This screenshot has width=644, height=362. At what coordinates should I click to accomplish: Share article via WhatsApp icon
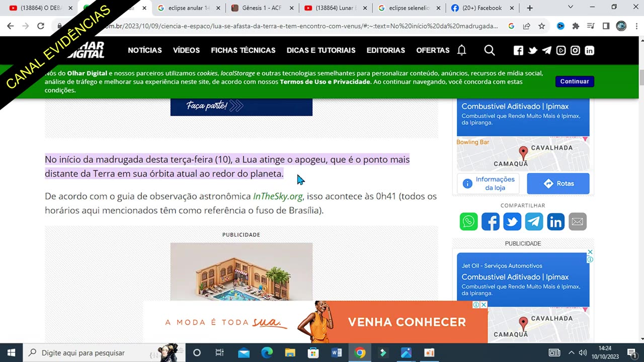[x=468, y=221]
